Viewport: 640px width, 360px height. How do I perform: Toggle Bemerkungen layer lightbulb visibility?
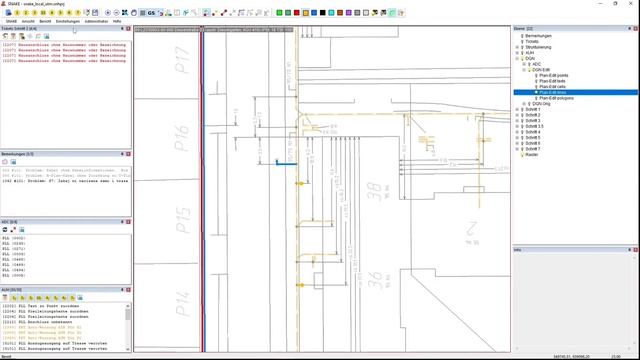coord(522,36)
